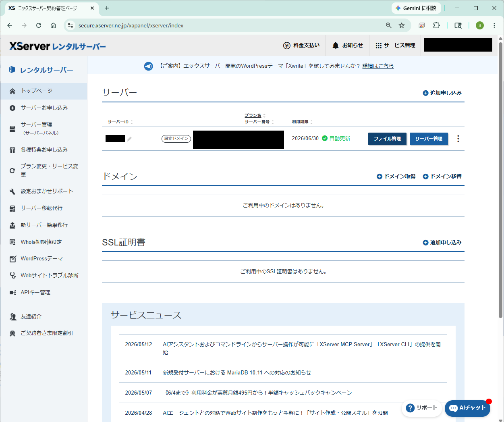Click SSL証明書 section 追加申し込み link
This screenshot has width=504, height=422.
[x=442, y=242]
